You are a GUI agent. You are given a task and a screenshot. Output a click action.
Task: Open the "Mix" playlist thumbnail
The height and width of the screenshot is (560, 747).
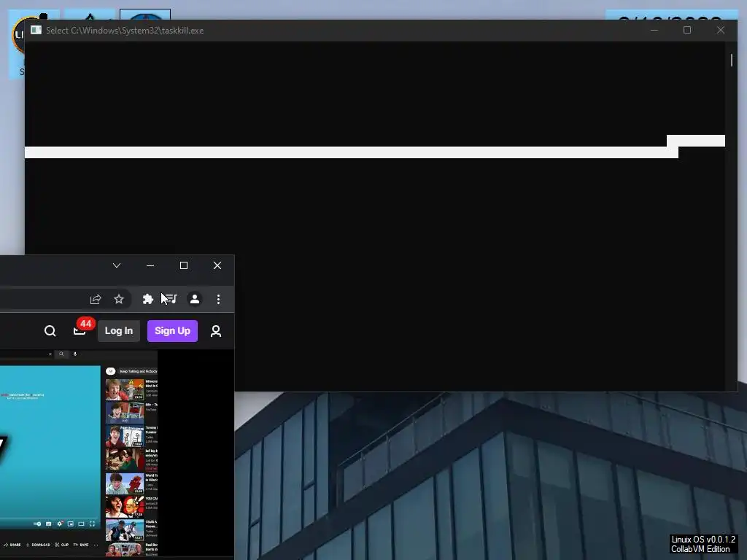tap(125, 413)
